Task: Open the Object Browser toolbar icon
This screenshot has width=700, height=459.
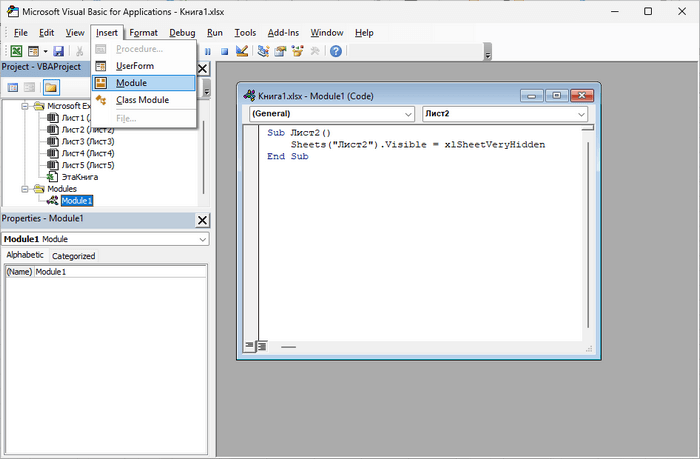Action: tap(297, 51)
